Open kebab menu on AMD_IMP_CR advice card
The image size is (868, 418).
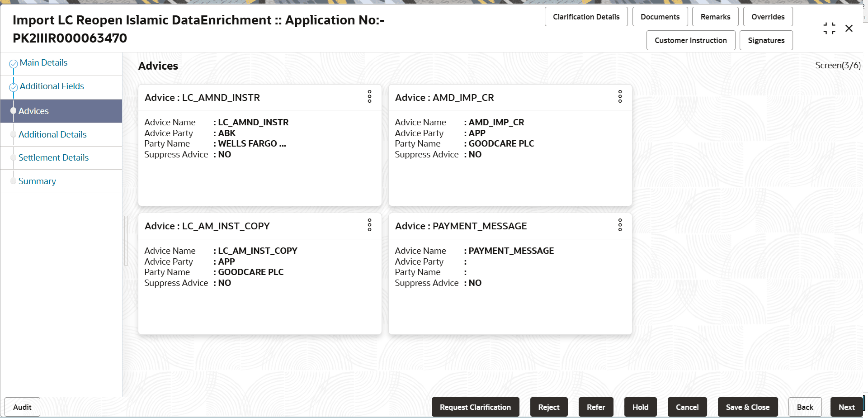pos(620,96)
